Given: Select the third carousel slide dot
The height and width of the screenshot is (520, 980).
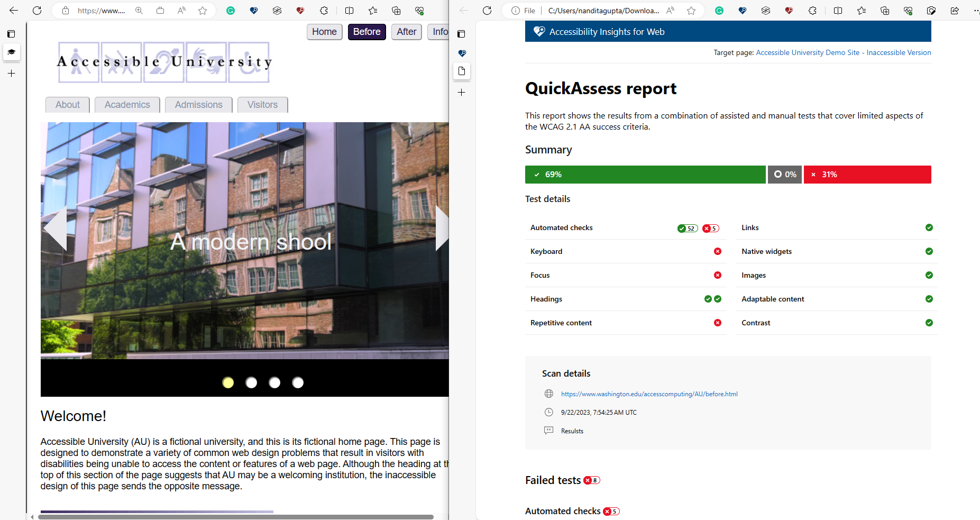Looking at the screenshot, I should click(274, 382).
